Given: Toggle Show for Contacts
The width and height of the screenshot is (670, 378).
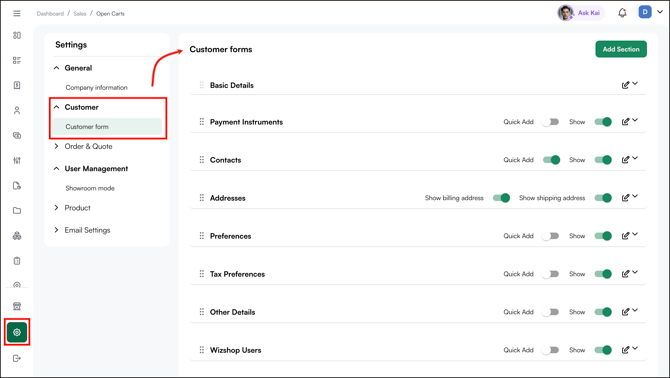Looking at the screenshot, I should pos(603,160).
